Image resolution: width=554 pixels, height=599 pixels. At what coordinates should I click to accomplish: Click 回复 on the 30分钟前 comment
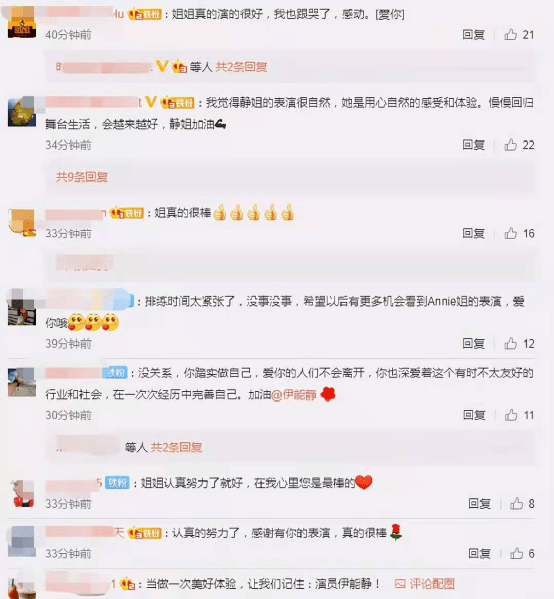coord(474,415)
